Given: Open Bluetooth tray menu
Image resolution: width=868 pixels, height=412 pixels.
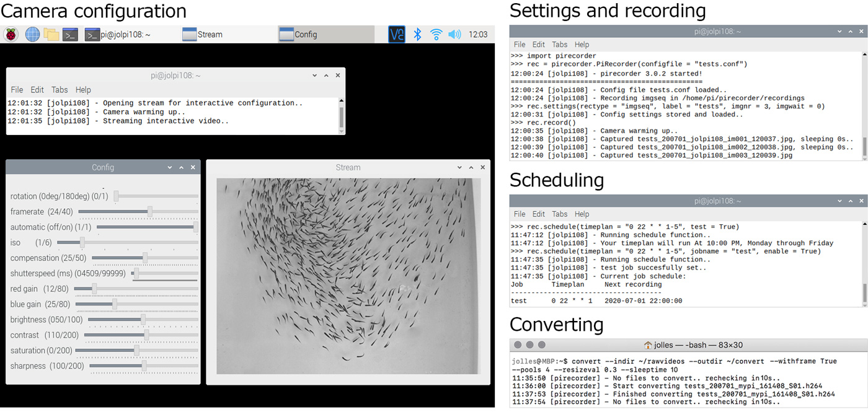Looking at the screenshot, I should click(x=418, y=35).
